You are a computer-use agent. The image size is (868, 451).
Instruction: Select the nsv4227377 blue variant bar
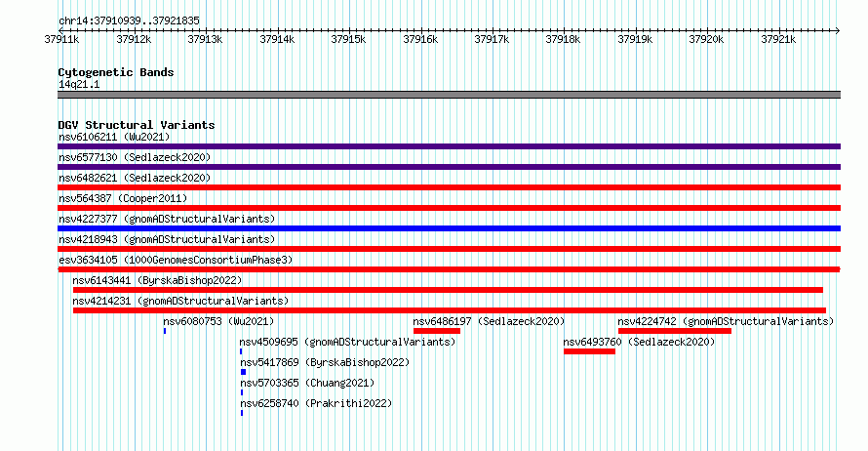[x=449, y=228]
